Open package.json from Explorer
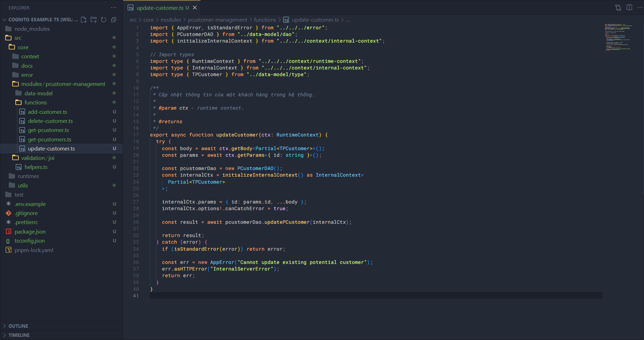Viewport: 644px width, 340px height. 30,231
